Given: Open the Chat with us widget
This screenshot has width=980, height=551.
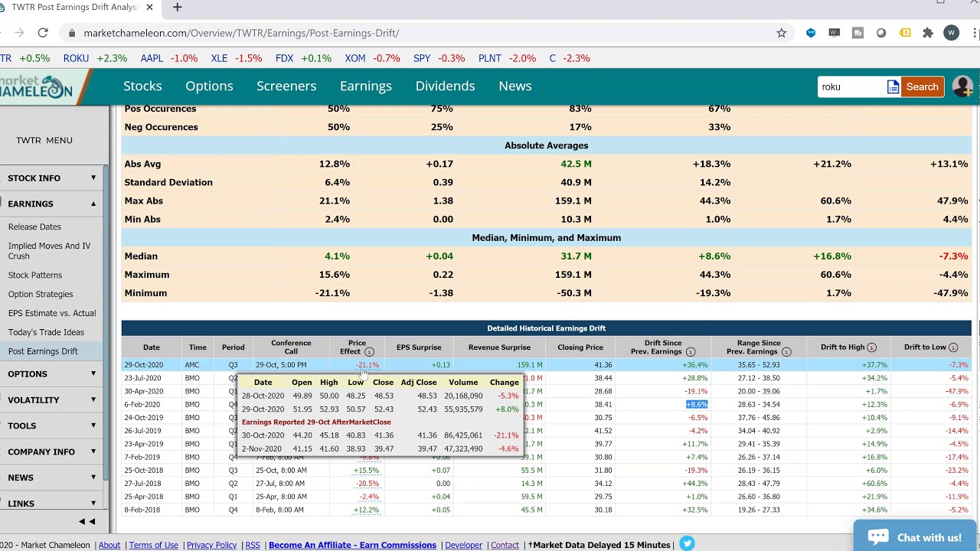Looking at the screenshot, I should tap(915, 537).
